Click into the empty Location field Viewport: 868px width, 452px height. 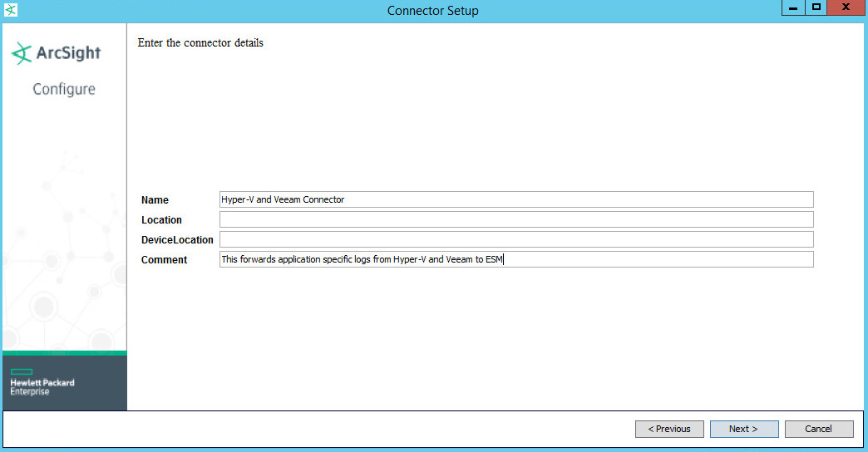click(515, 219)
